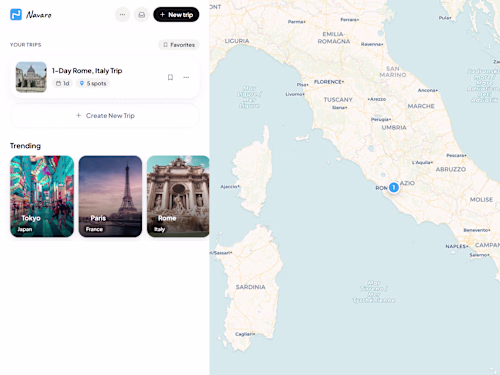The height and width of the screenshot is (375, 500).
Task: Click the SAN MARINO label on the map
Action: 393,72
